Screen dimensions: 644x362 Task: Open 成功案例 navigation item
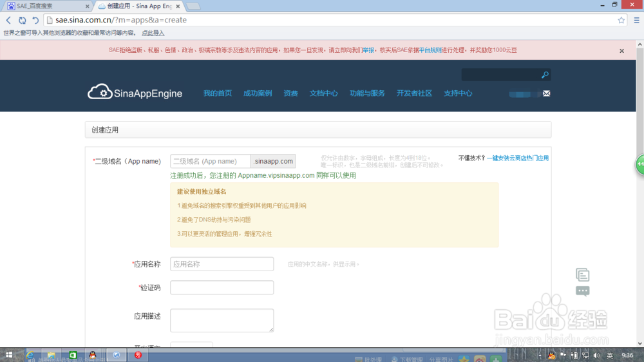pos(258,93)
